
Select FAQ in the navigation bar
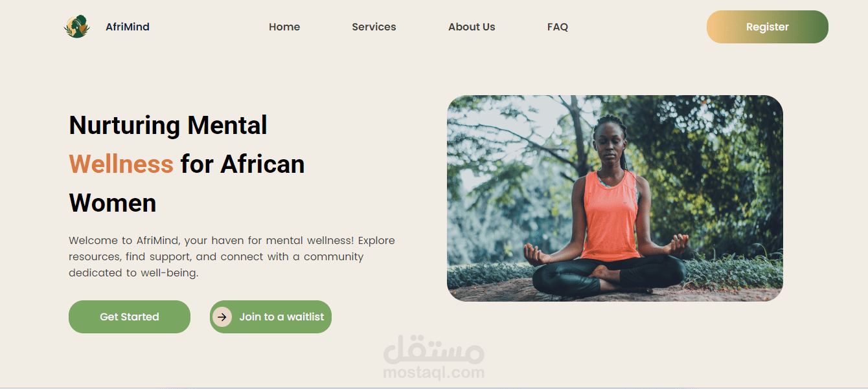click(558, 27)
